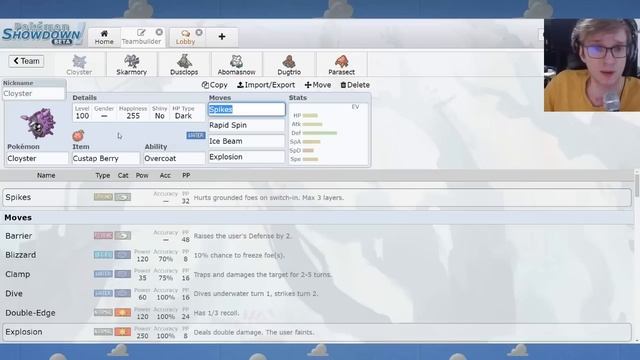Choose Blizzard from the move list
The height and width of the screenshot is (360, 640).
point(317,255)
